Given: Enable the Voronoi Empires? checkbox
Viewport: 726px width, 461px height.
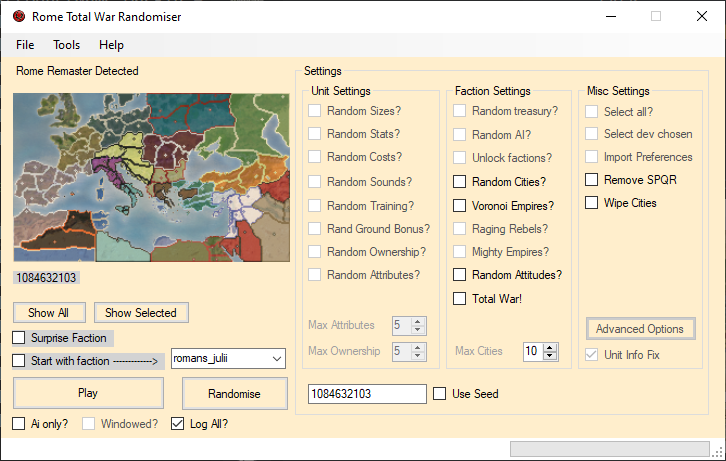Looking at the screenshot, I should [459, 206].
